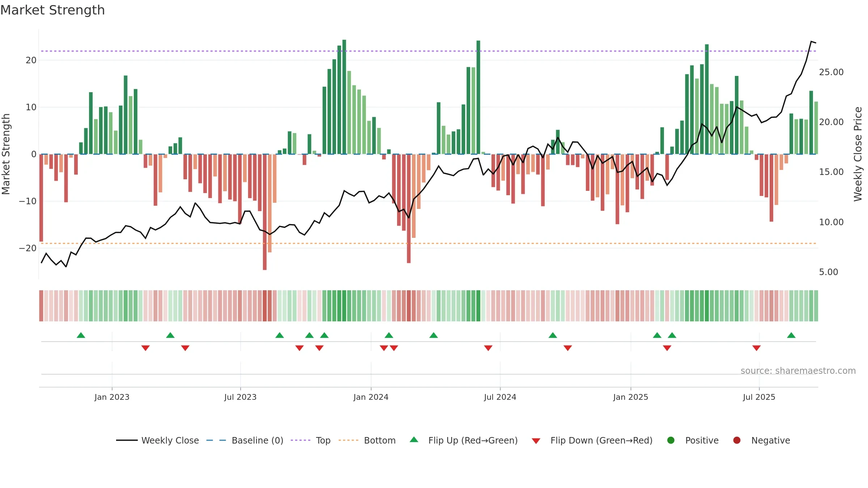Click the 10.00 price axis label
This screenshot has height=488, width=868.
click(x=831, y=222)
